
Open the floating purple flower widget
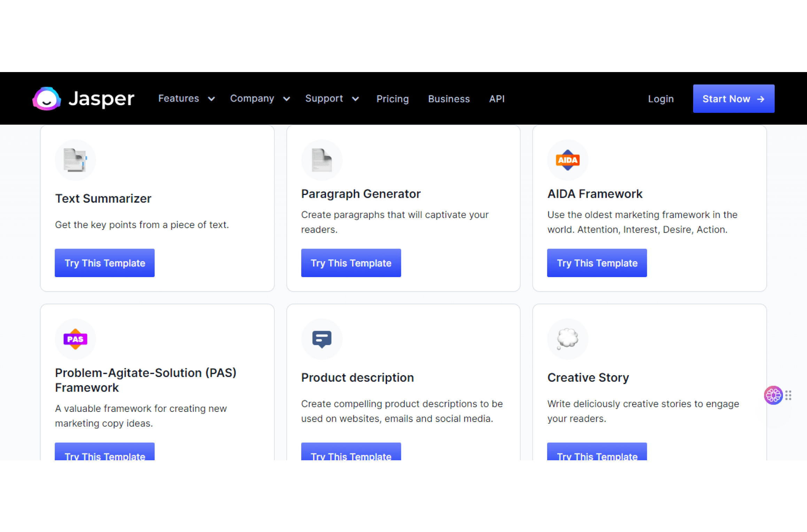click(773, 395)
